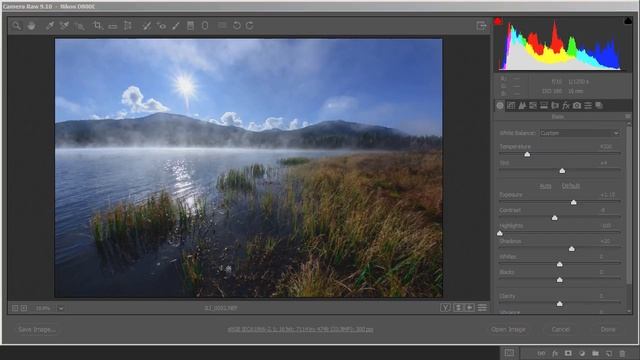Select the Hand tool
This screenshot has height=360, width=640.
[31, 26]
